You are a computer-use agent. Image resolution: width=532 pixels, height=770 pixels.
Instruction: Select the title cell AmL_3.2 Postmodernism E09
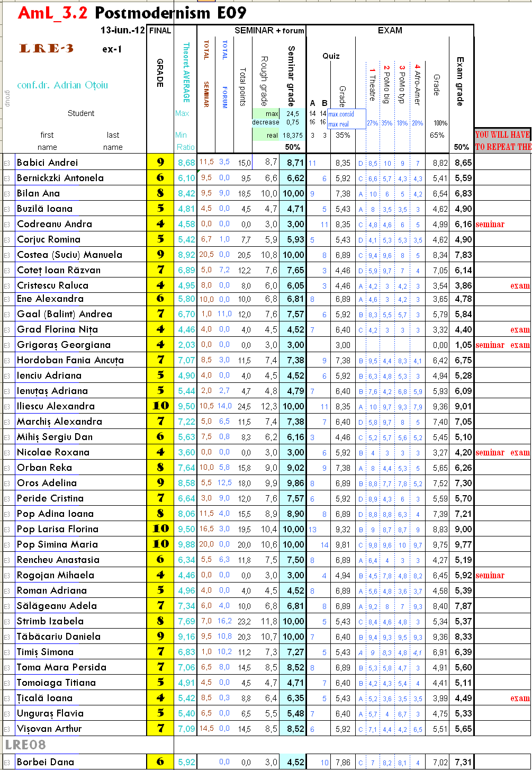tap(132, 13)
